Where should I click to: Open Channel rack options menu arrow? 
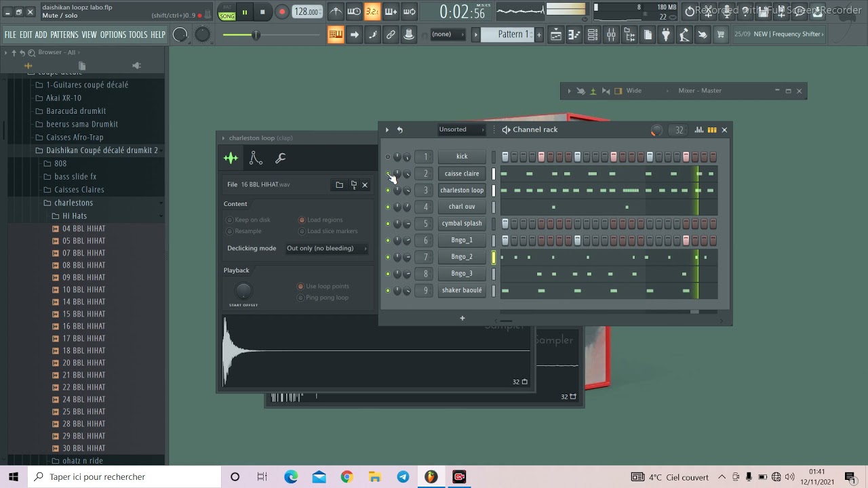pos(387,129)
